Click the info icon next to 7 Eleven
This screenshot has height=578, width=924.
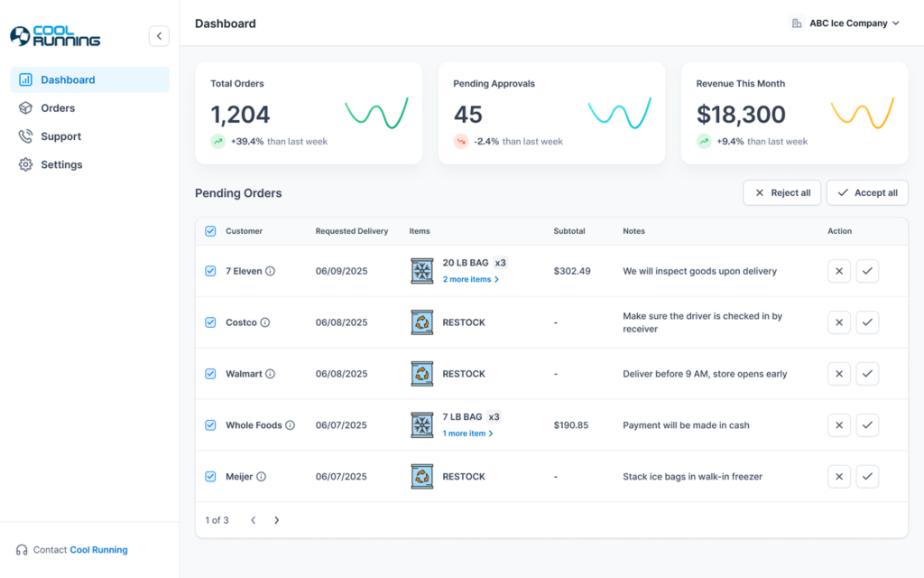pos(270,271)
